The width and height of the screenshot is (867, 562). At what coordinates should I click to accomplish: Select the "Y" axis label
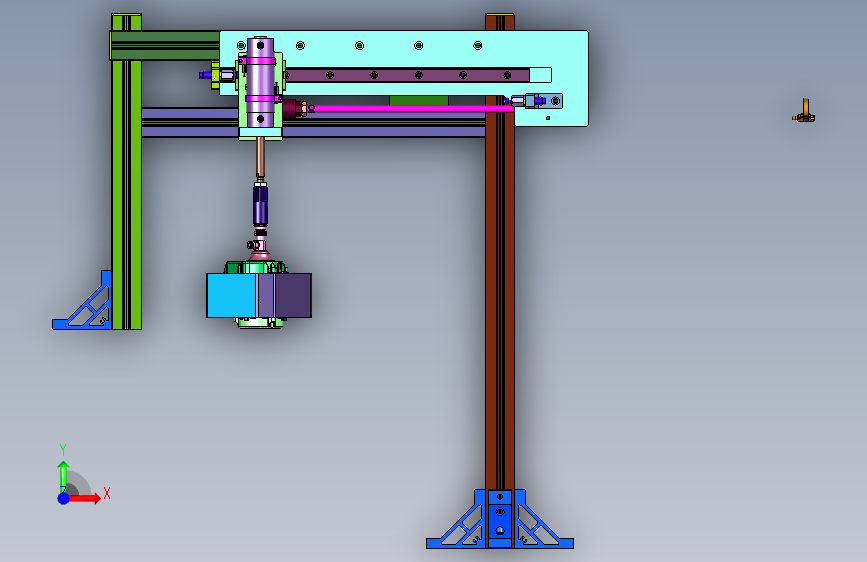coord(63,450)
